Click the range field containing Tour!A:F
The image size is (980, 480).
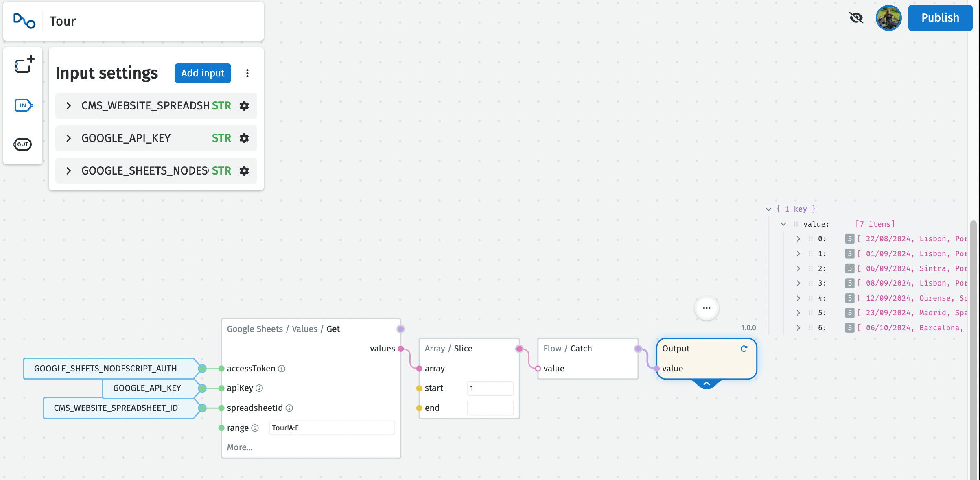tap(332, 428)
